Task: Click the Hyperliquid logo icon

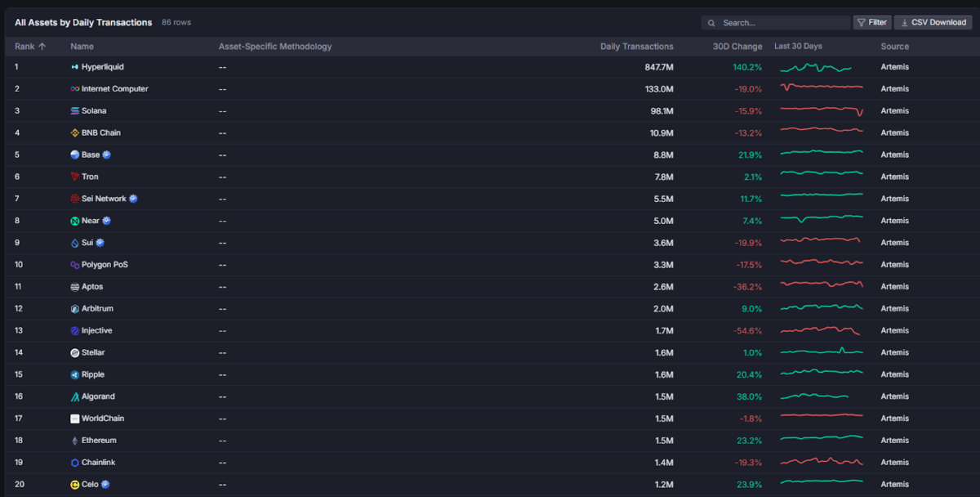Action: (x=75, y=67)
